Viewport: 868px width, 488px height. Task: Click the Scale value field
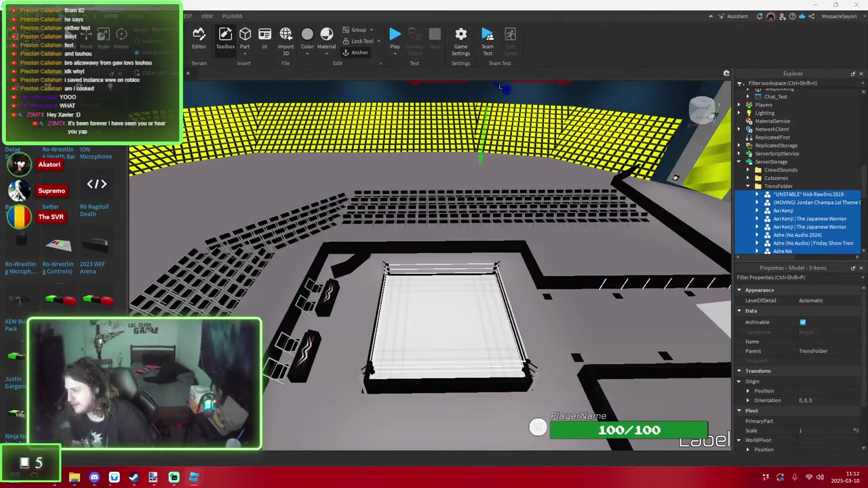tap(824, 431)
